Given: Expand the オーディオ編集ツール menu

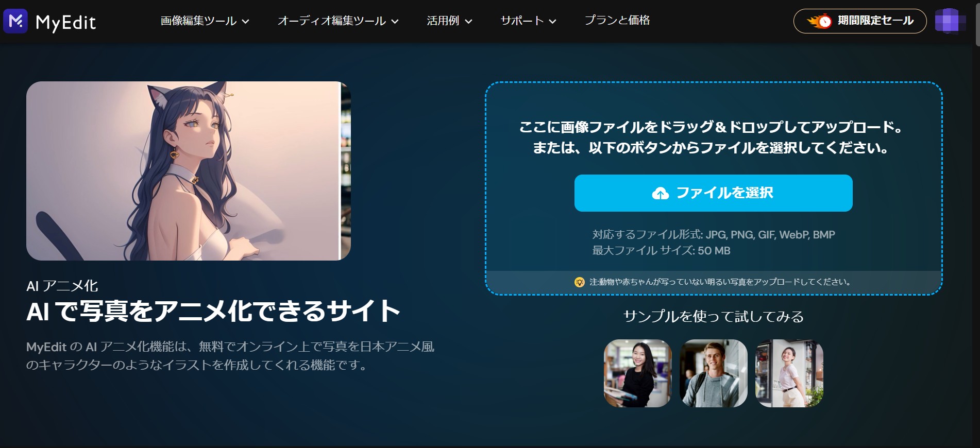Looking at the screenshot, I should point(337,21).
